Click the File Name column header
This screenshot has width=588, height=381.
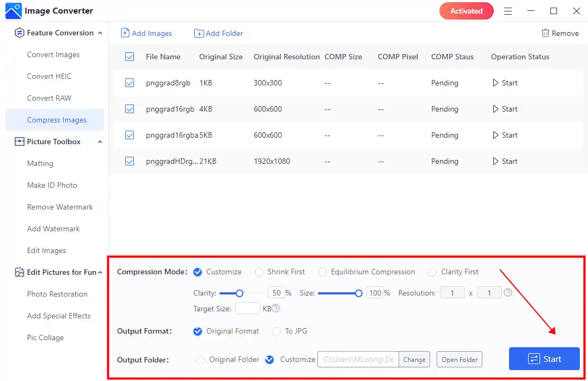(163, 57)
